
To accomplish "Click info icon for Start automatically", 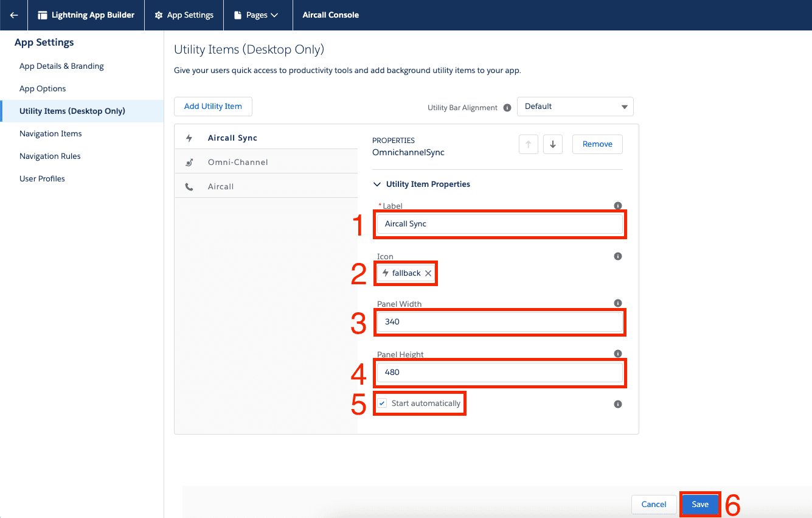I will coord(617,404).
